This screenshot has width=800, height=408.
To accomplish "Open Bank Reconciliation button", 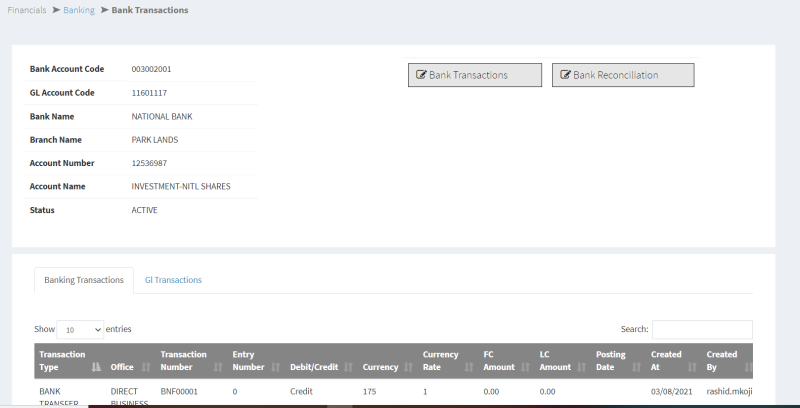I will (622, 75).
